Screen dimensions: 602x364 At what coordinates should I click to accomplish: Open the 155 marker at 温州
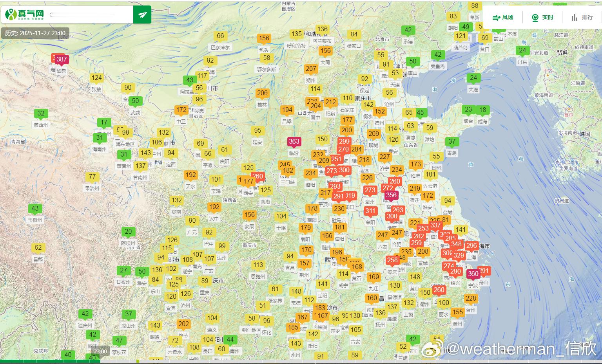click(x=457, y=312)
